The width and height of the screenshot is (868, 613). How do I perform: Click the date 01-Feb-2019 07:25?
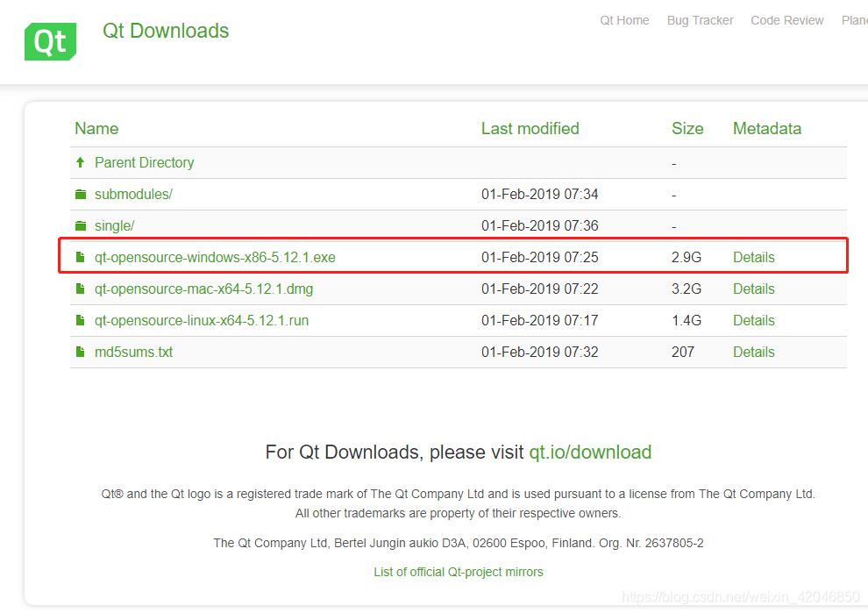540,258
